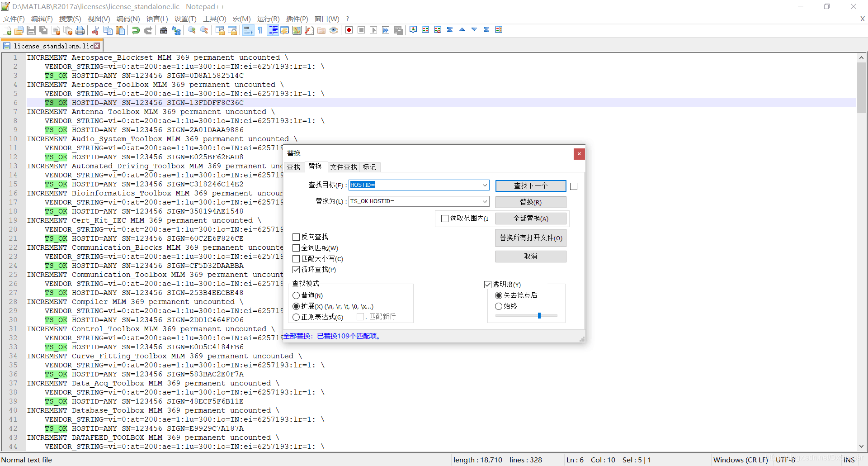Close the license_standalone.lic tab with red X
The image size is (868, 466).
[x=97, y=46]
